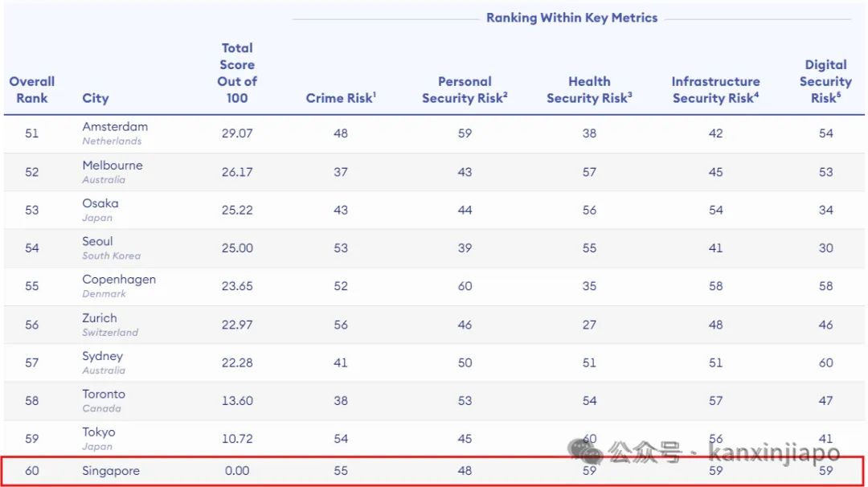Click the Overall Rank column header
Screen dimensions: 868x487
(31, 90)
